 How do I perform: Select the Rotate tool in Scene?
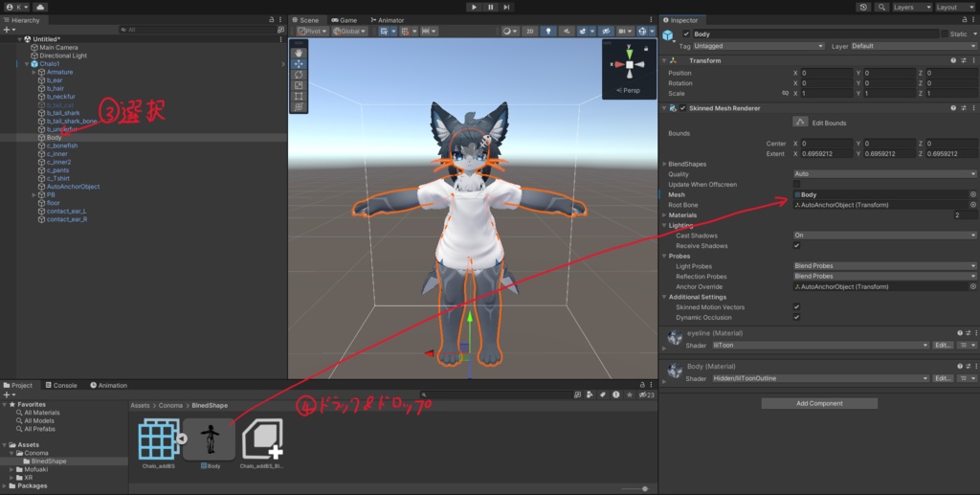point(299,75)
